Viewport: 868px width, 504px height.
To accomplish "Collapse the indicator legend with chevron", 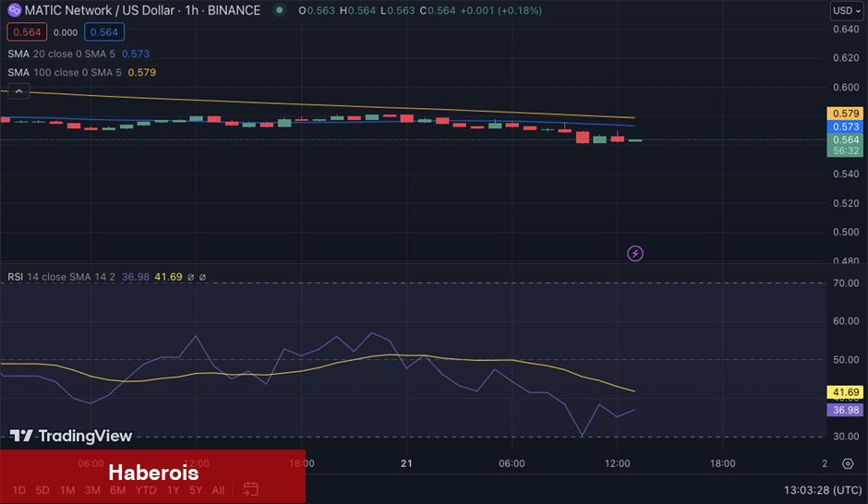I will click(x=18, y=91).
